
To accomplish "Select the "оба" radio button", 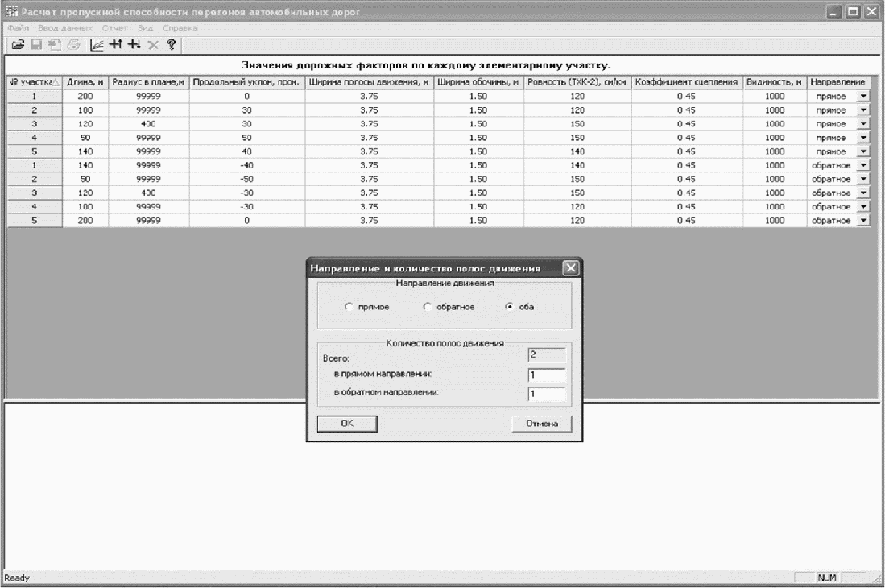I will (509, 307).
